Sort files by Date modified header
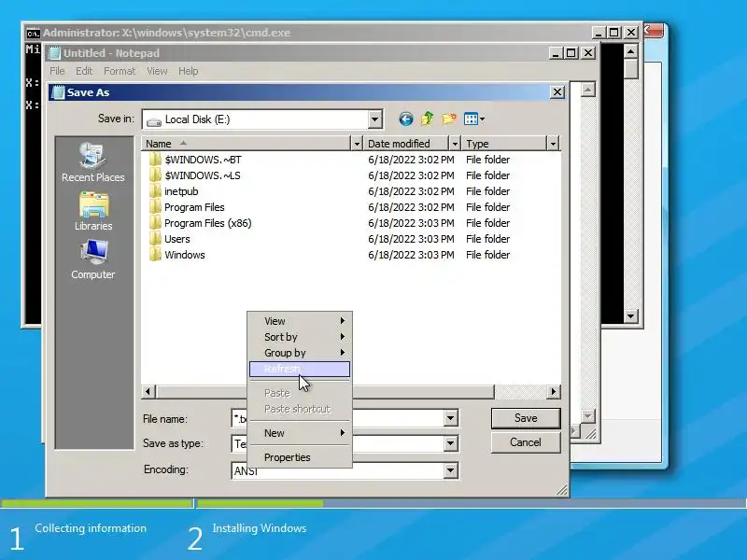 click(406, 144)
